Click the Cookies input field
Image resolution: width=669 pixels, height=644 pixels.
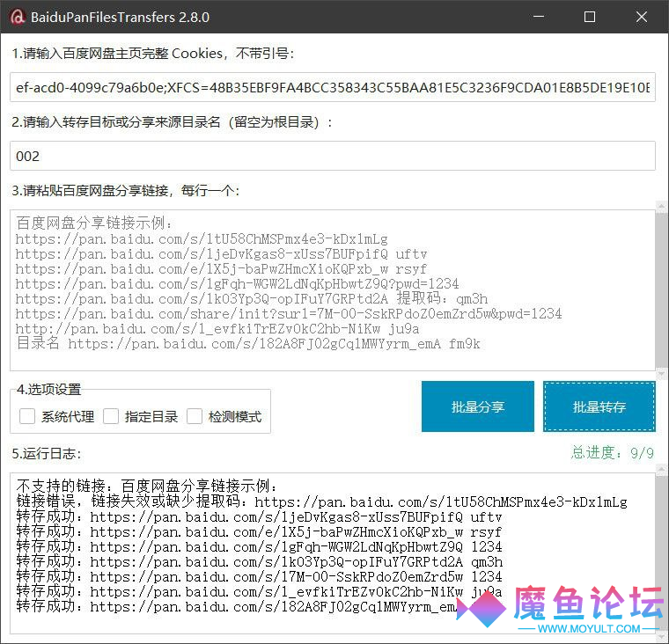333,87
